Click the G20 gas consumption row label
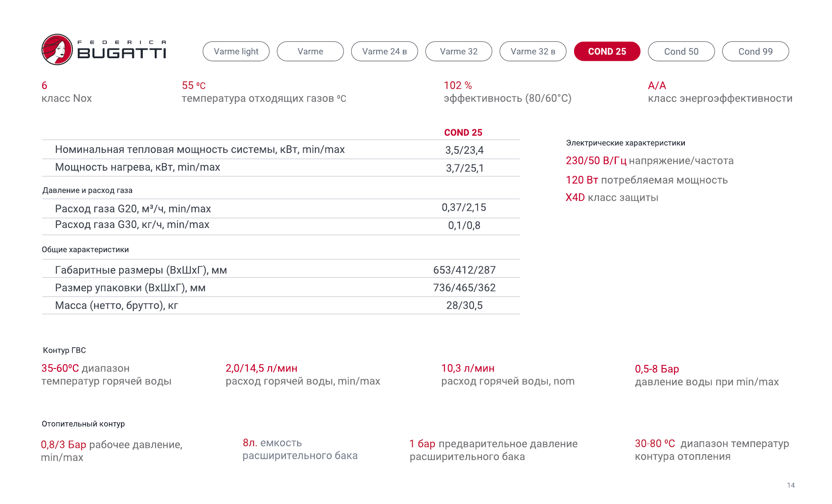Image resolution: width=832 pixels, height=504 pixels. tap(133, 209)
